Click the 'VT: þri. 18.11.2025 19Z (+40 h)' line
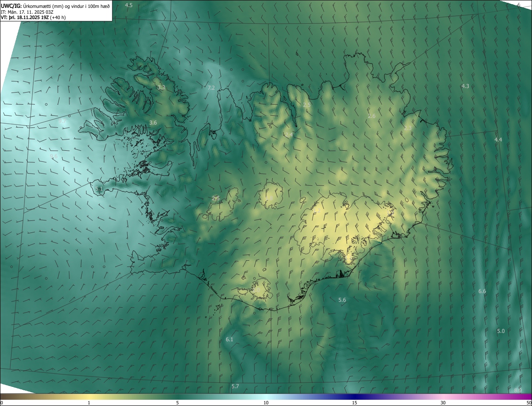532x406 pixels. pyautogui.click(x=33, y=17)
